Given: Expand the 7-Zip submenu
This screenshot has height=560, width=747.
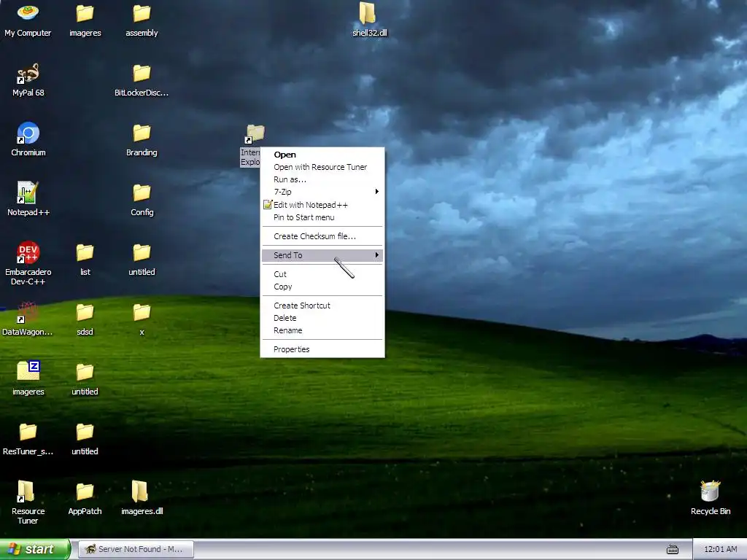Looking at the screenshot, I should coord(322,192).
